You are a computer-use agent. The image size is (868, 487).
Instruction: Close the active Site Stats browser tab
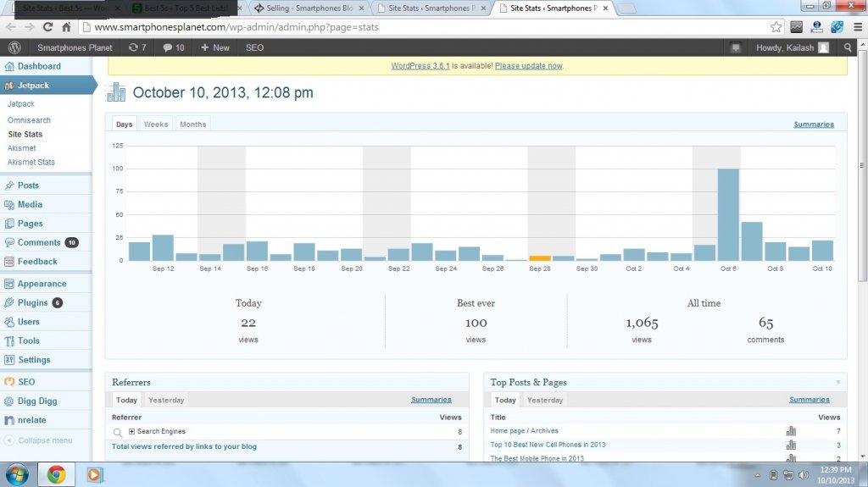click(x=605, y=8)
